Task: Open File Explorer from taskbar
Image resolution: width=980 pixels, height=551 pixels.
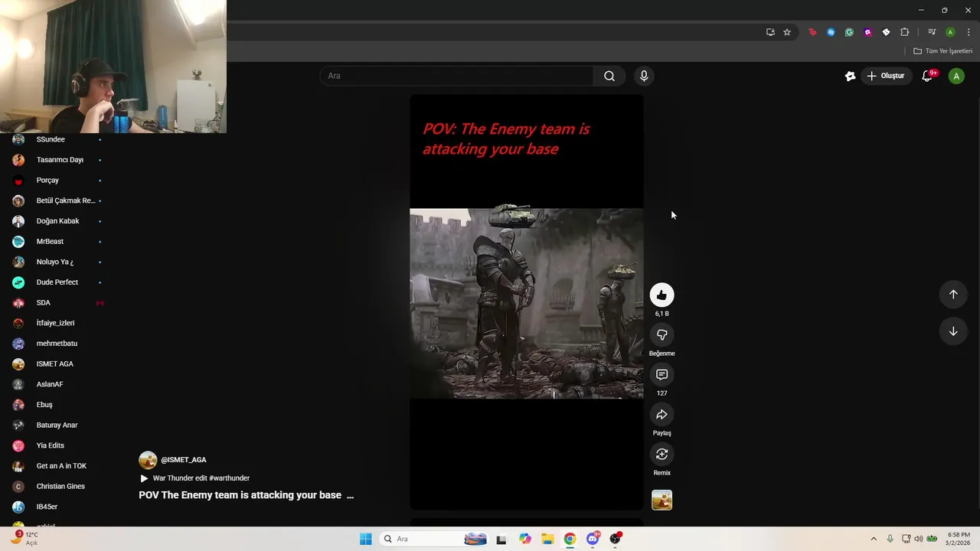Action: coord(547,539)
